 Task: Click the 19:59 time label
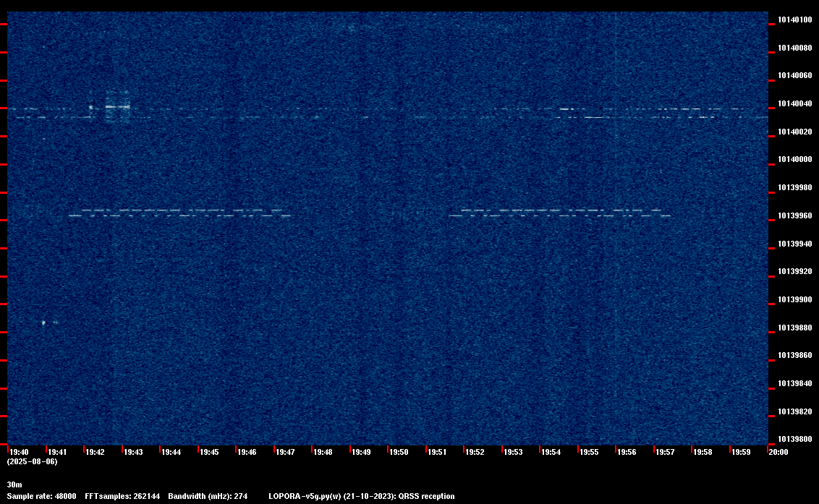pos(741,452)
